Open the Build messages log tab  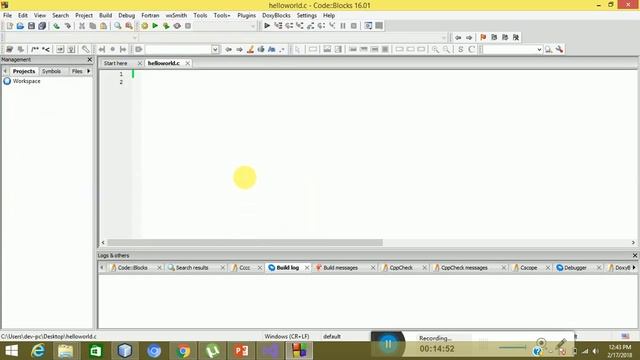tap(340, 268)
